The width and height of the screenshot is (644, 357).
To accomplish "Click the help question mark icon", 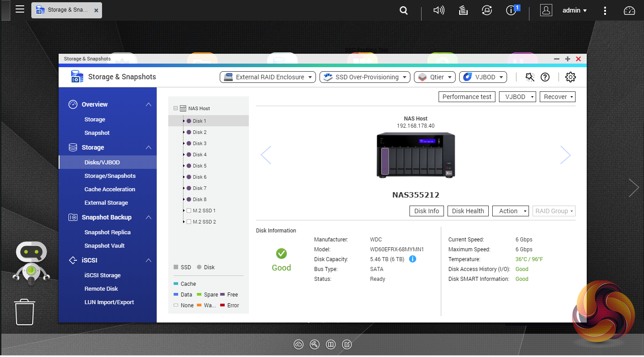I will tap(545, 77).
